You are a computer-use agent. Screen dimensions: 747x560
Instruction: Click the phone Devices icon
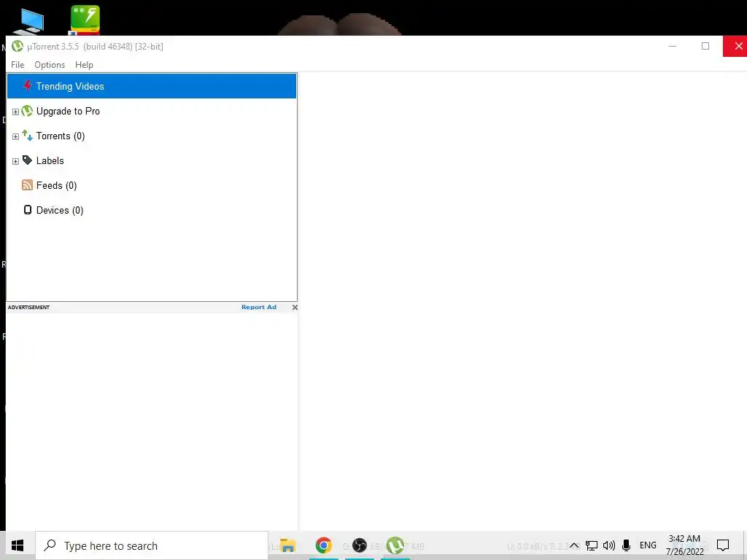[28, 210]
